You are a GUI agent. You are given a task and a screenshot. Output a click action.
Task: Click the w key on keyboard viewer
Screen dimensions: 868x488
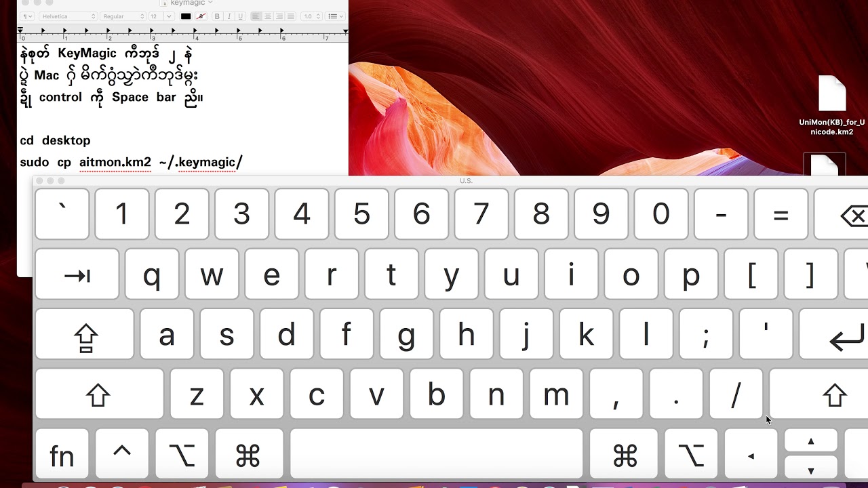(x=212, y=274)
